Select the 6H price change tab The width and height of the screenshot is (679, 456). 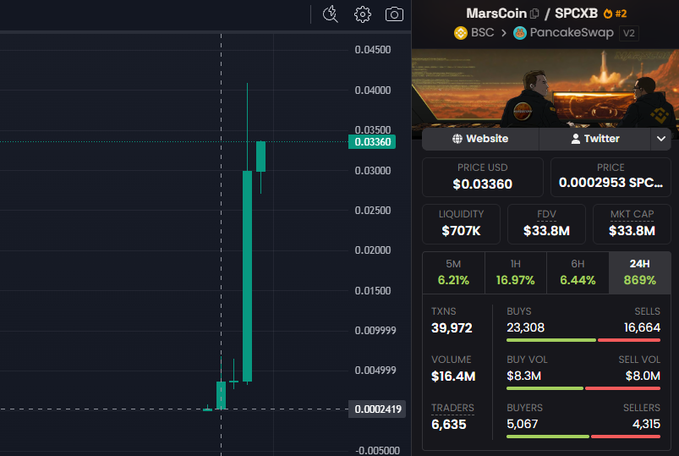tap(578, 272)
